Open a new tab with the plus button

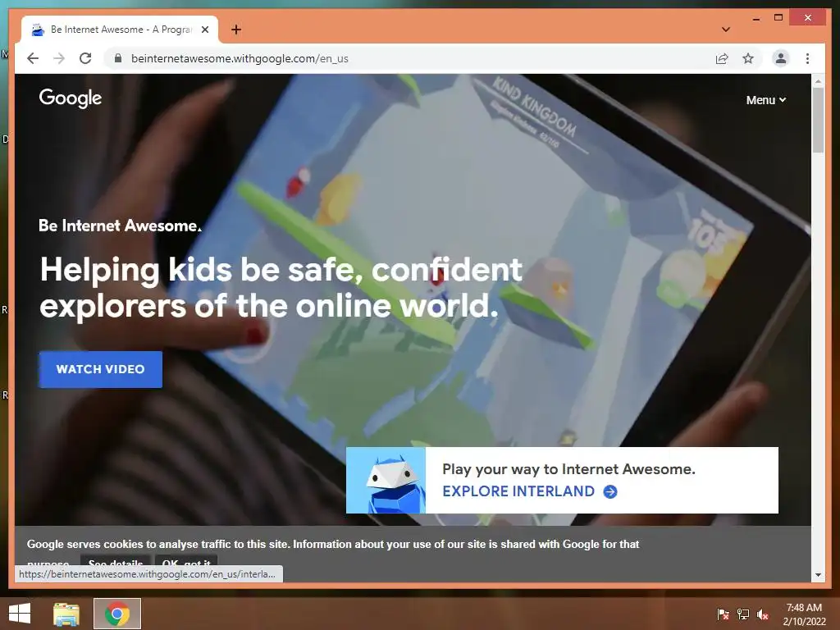(x=236, y=30)
